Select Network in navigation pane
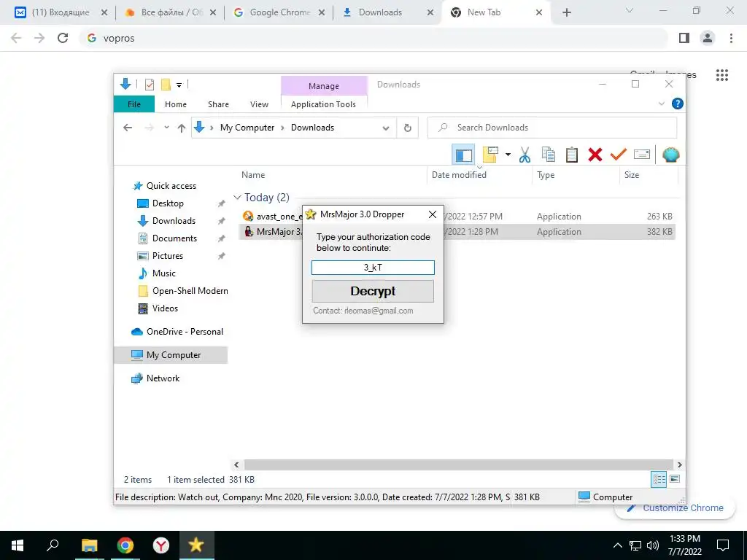 point(163,378)
